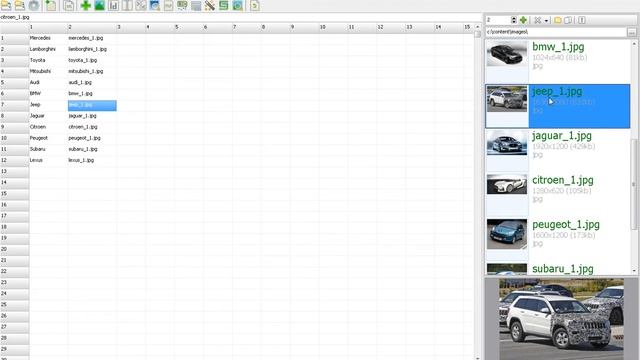Click the gray table toolbar icon
The width and height of the screenshot is (640, 360).
pos(196,5)
